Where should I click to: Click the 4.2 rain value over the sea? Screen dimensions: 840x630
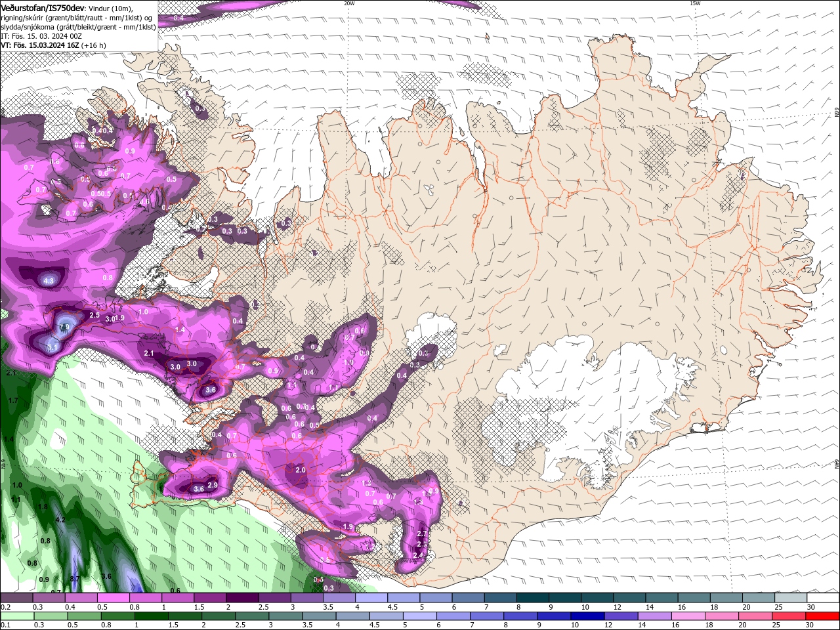(61, 519)
